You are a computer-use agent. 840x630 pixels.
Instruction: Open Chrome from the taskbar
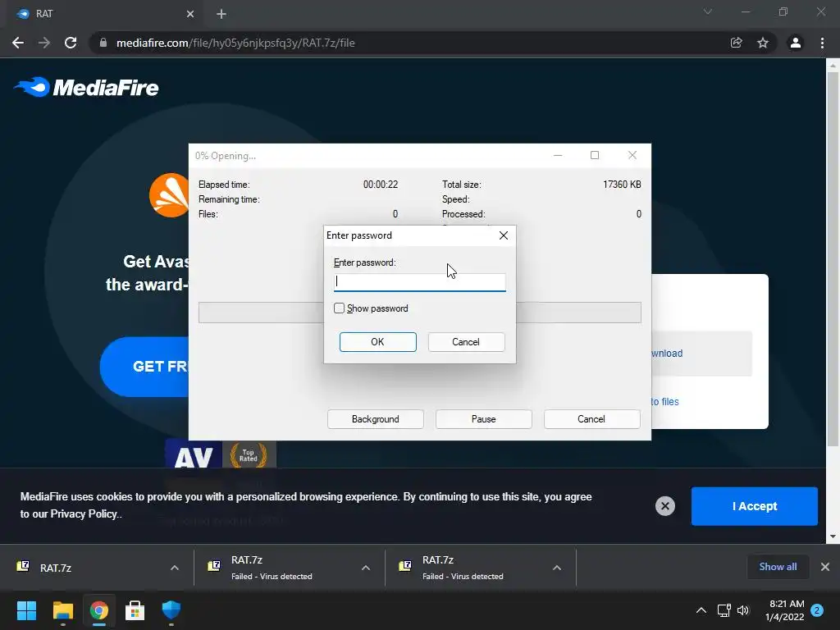pos(98,610)
